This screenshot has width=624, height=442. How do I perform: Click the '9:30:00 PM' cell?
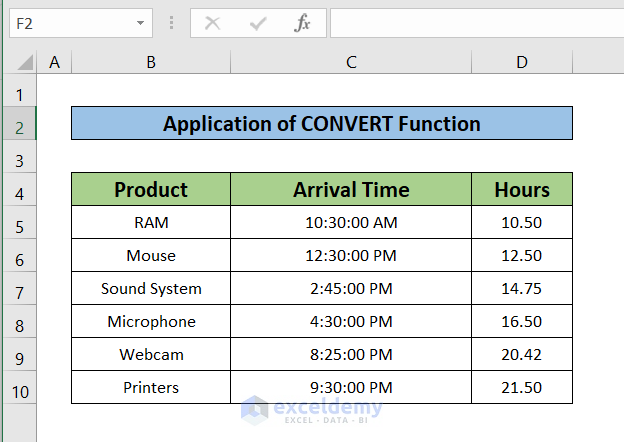(x=351, y=387)
